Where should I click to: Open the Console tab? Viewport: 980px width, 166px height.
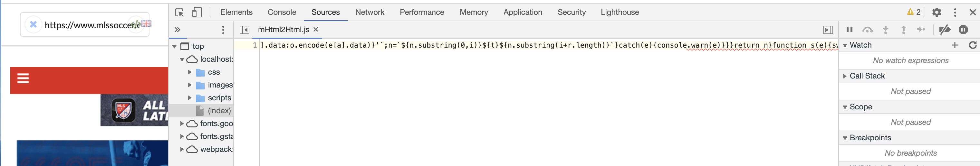[x=282, y=12]
